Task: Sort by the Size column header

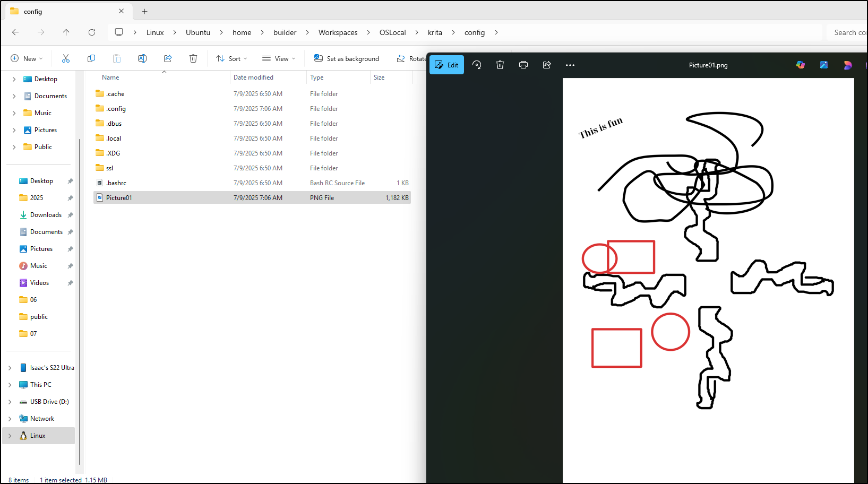Action: (379, 77)
